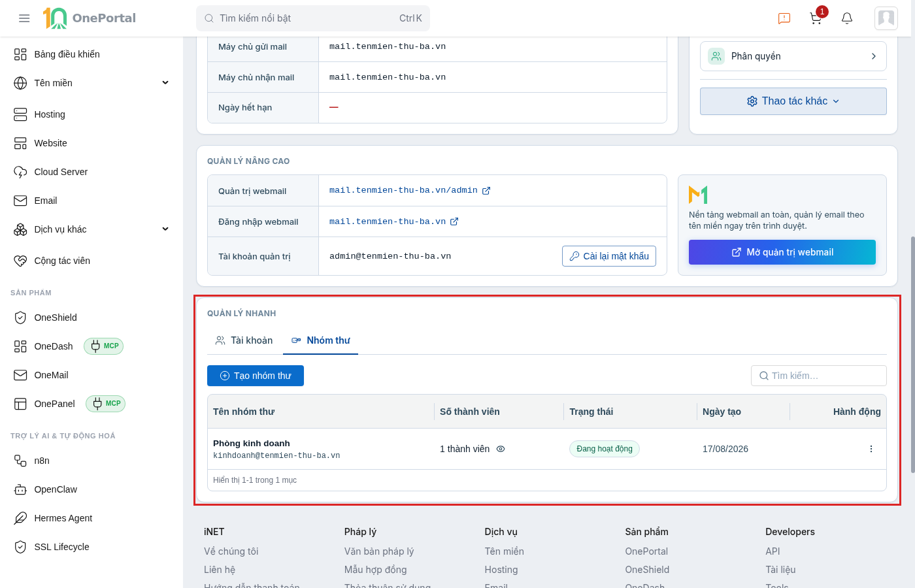915x588 pixels.
Task: Expand the Tên miền sidebar menu
Action: (91, 83)
